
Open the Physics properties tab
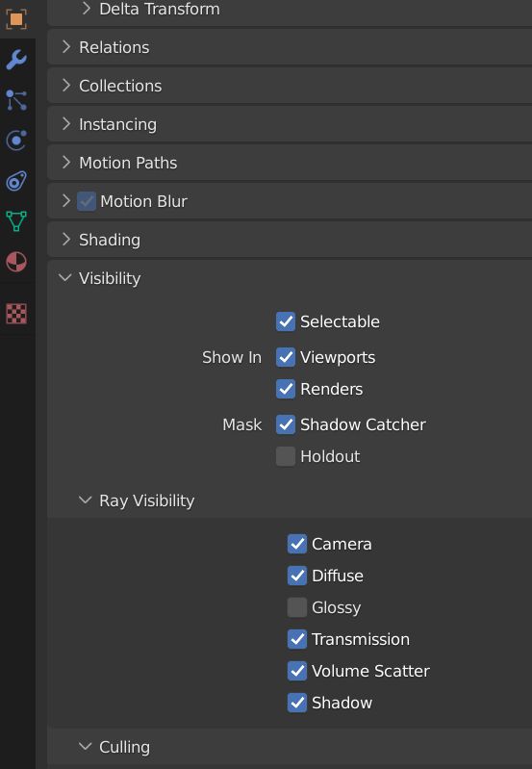16,141
